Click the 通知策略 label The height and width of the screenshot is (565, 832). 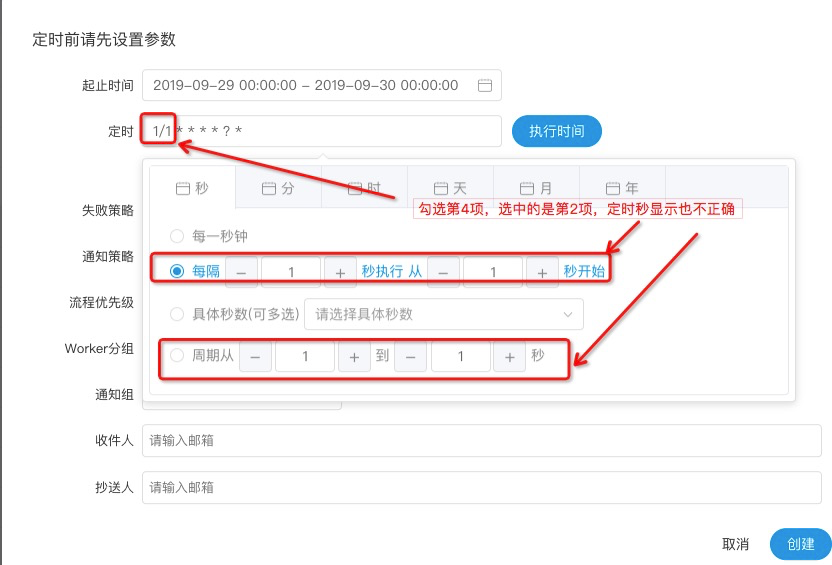tap(108, 256)
